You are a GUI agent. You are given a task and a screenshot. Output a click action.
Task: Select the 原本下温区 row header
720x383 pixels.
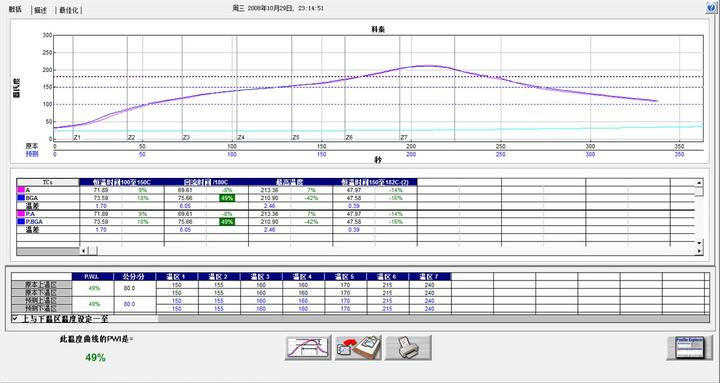pyautogui.click(x=41, y=293)
